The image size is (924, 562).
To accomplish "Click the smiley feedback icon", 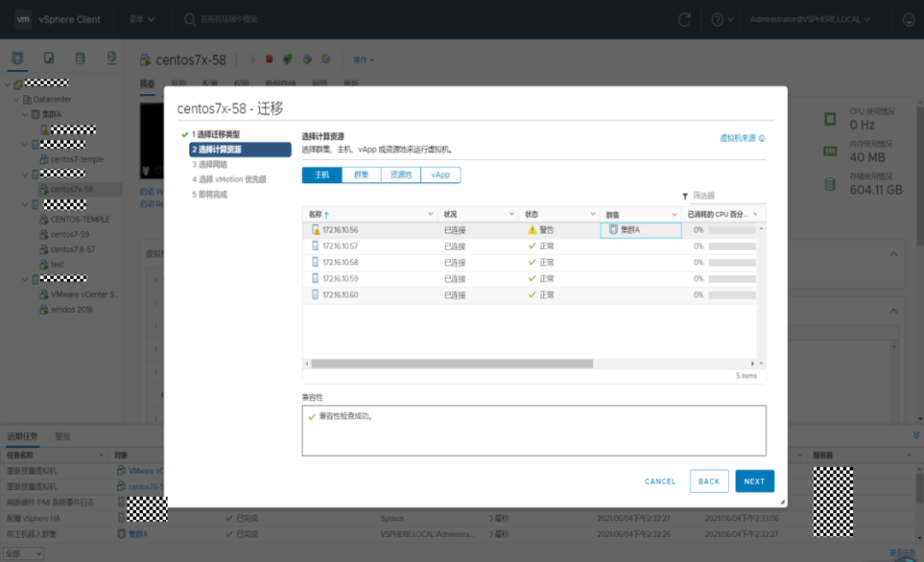I will (909, 20).
